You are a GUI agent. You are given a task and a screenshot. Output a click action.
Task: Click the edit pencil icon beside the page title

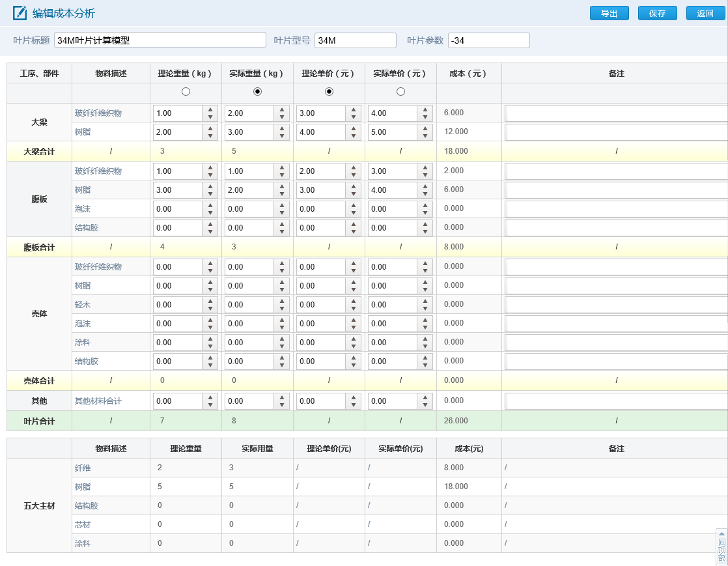point(20,13)
